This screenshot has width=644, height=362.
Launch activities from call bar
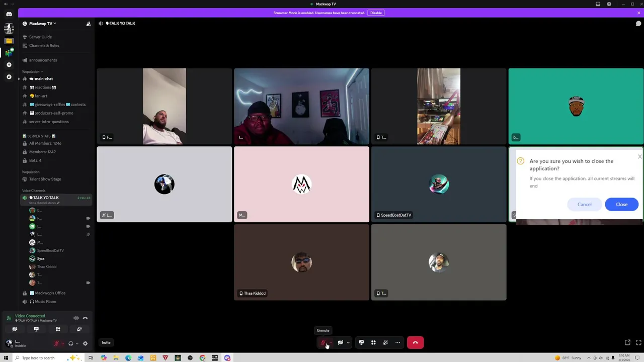(x=373, y=342)
